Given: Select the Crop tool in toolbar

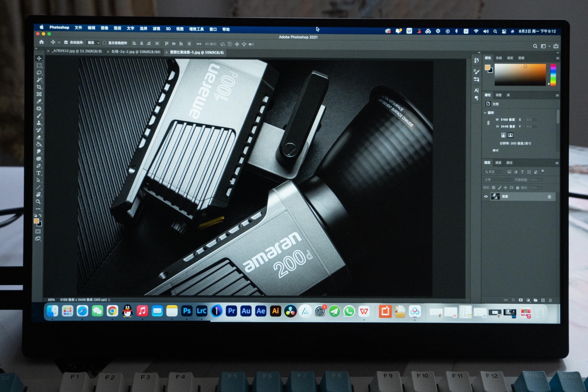Looking at the screenshot, I should (x=39, y=87).
